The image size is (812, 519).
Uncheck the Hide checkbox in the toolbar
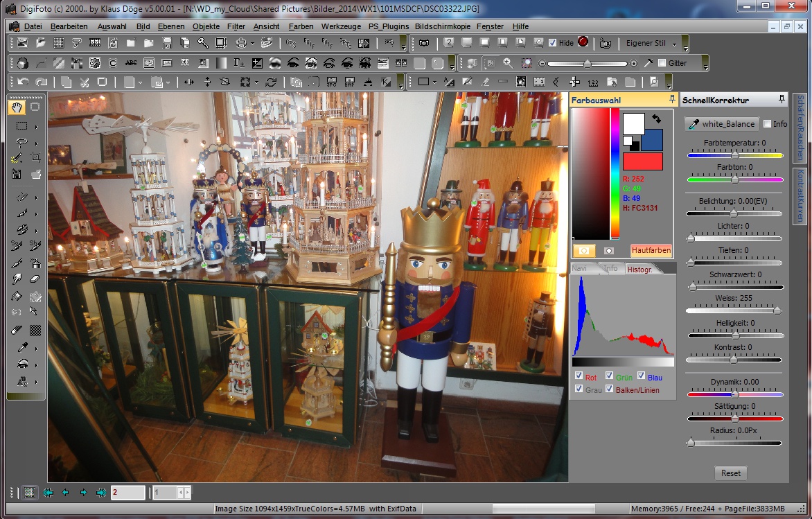[x=552, y=43]
